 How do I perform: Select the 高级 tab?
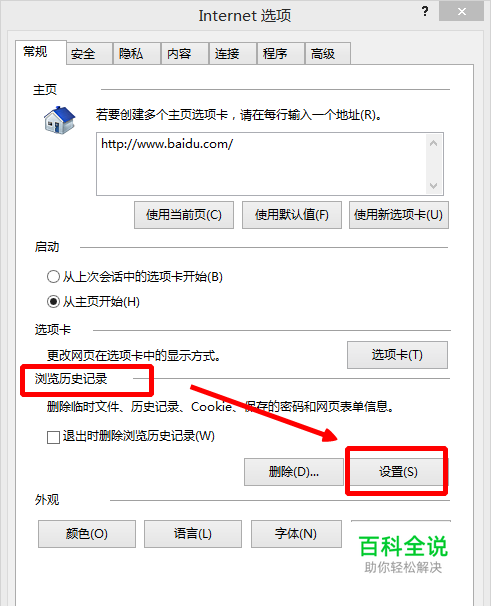328,53
